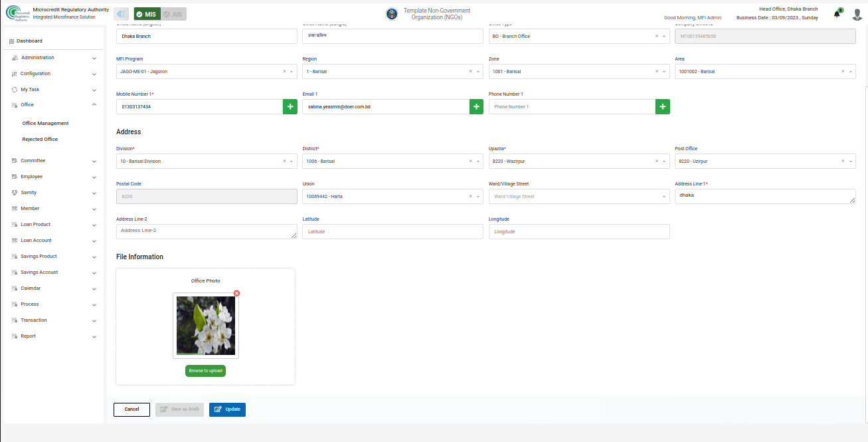Click the Committee sidebar icon
This screenshot has width=868, height=442.
15,161
